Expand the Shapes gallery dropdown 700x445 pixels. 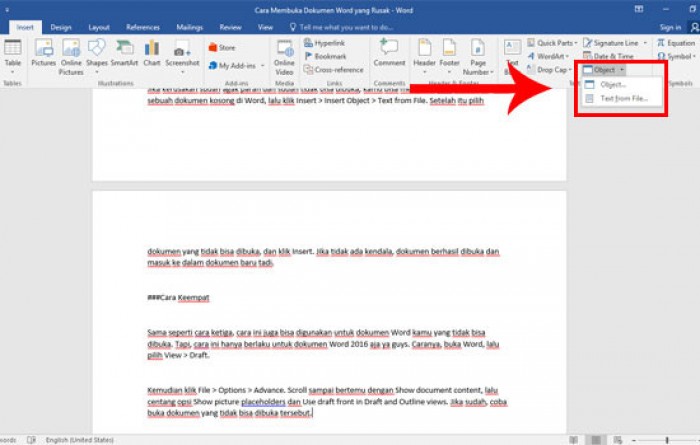(x=97, y=72)
